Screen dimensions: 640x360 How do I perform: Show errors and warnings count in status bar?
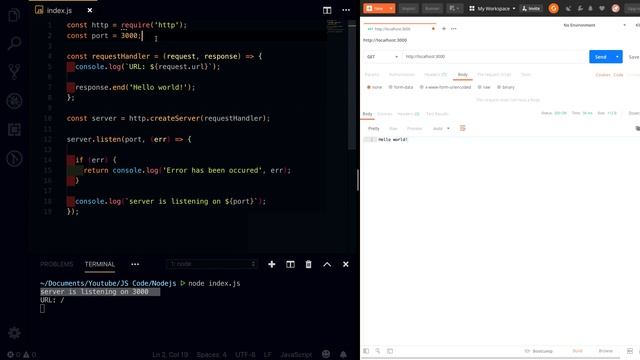tap(21, 355)
